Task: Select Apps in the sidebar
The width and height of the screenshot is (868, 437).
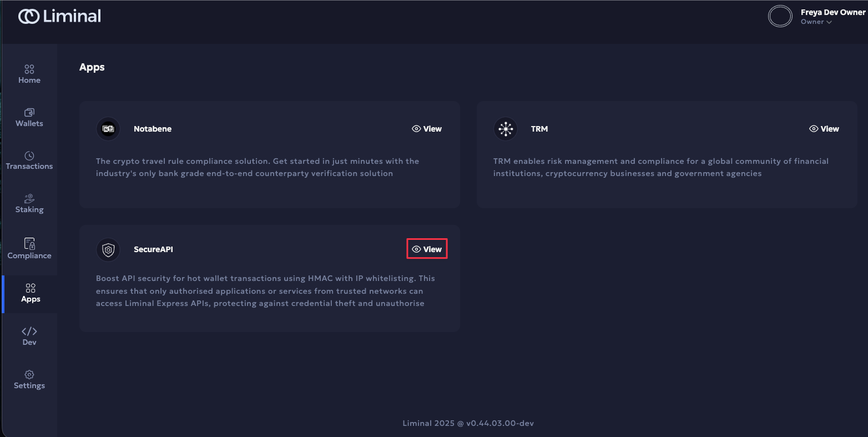Action: [31, 293]
